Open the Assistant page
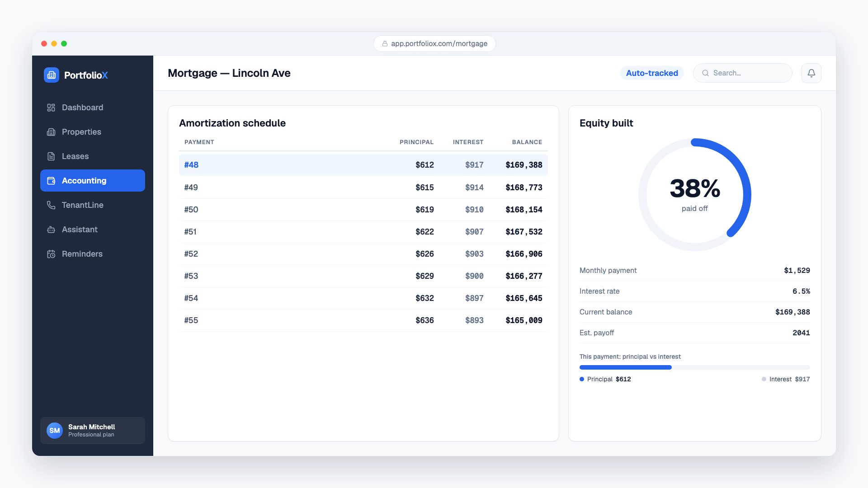 pyautogui.click(x=93, y=230)
